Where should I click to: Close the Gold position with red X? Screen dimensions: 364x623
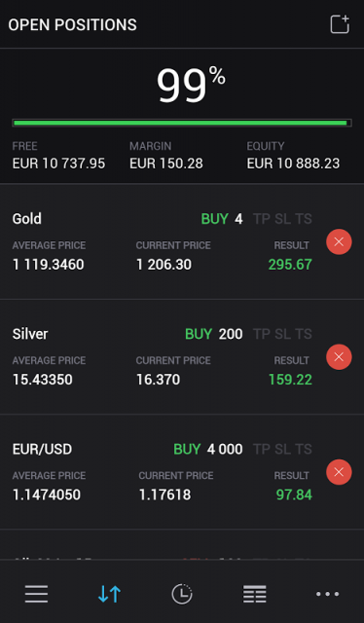point(339,241)
